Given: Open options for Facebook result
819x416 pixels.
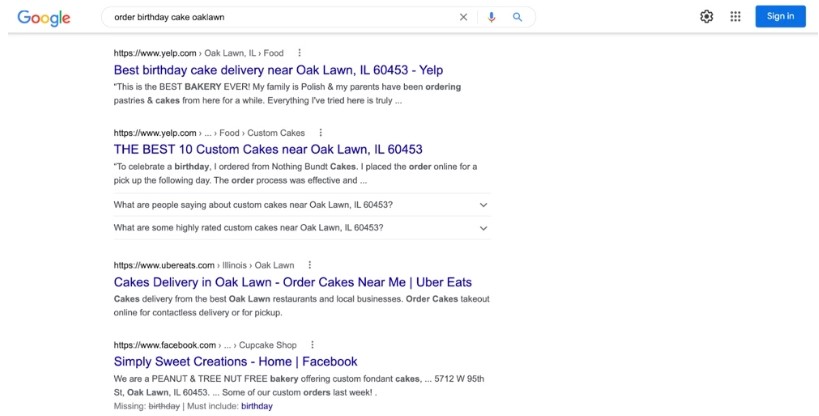Looking at the screenshot, I should pyautogui.click(x=311, y=345).
